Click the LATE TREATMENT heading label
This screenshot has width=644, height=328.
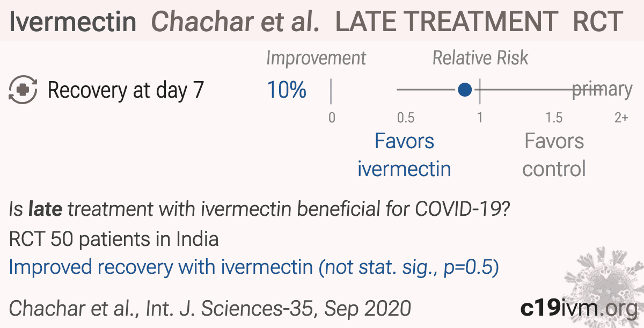point(447,21)
